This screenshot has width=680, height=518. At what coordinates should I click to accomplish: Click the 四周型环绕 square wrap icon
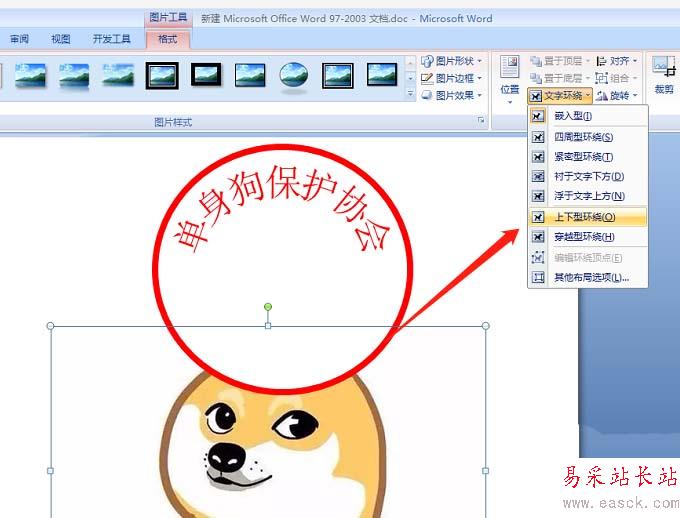pyautogui.click(x=538, y=137)
